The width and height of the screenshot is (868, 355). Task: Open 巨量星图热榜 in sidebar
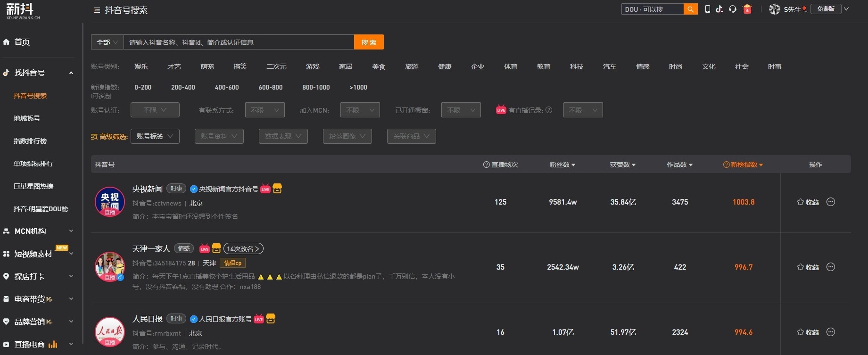(33, 186)
